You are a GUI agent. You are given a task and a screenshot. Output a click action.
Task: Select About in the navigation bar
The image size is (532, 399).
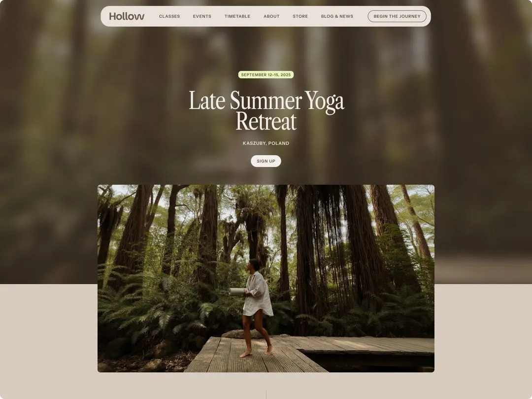tap(271, 16)
